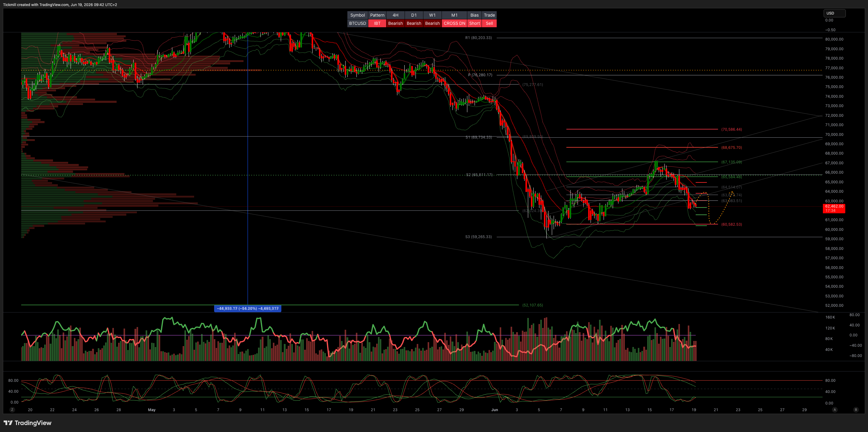Viewport: 868px width, 432px height.
Task: Click the 4H column header
Action: [x=395, y=15]
